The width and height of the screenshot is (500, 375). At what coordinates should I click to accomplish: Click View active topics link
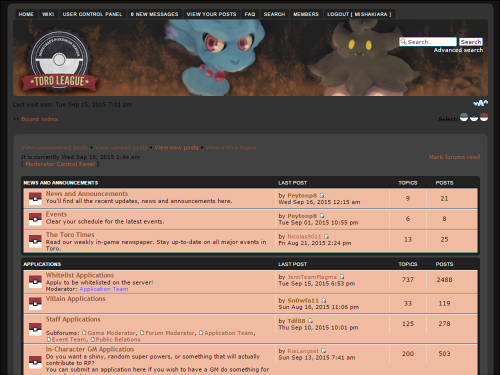tap(231, 148)
